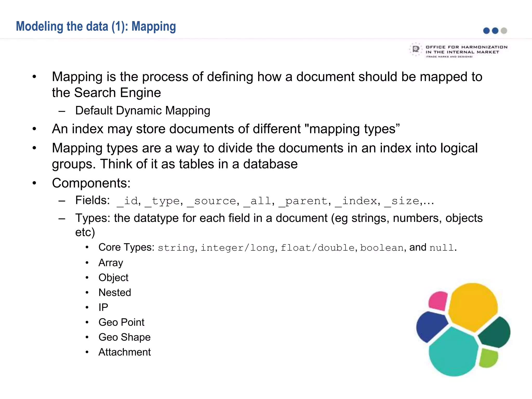Viewport: 532px width, 399px height.
Task: Click the line about "mapping types" in an index
Action: [x=226, y=129]
